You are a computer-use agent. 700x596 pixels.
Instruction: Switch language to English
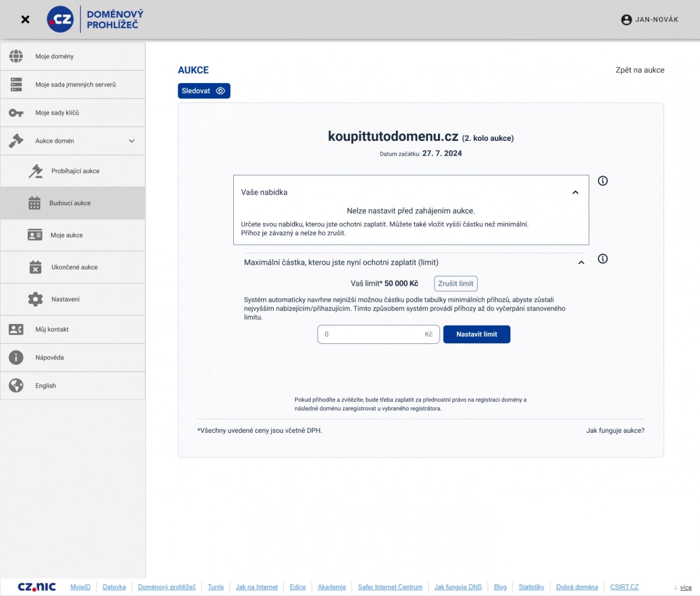click(x=45, y=386)
